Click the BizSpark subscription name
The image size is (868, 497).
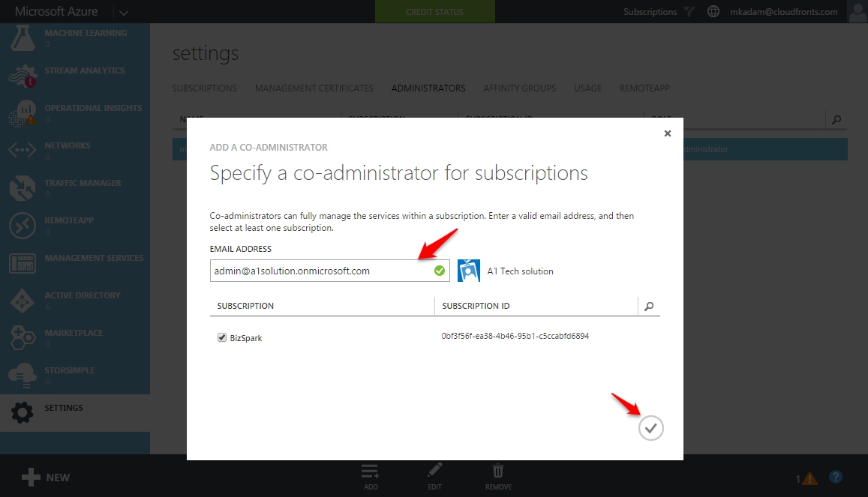246,338
